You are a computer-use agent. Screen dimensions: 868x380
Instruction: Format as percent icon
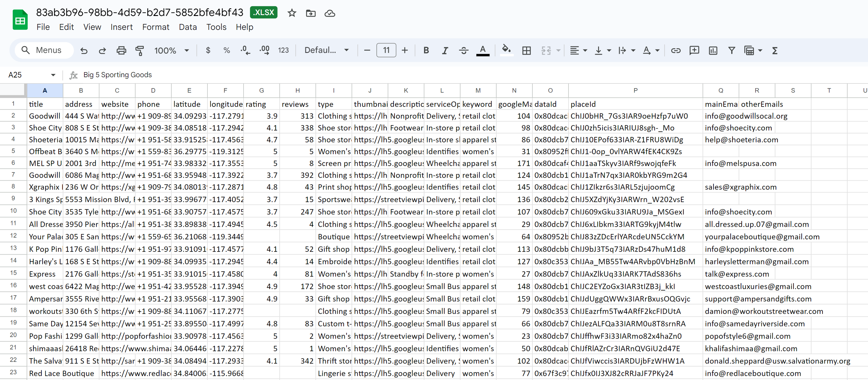(x=226, y=51)
